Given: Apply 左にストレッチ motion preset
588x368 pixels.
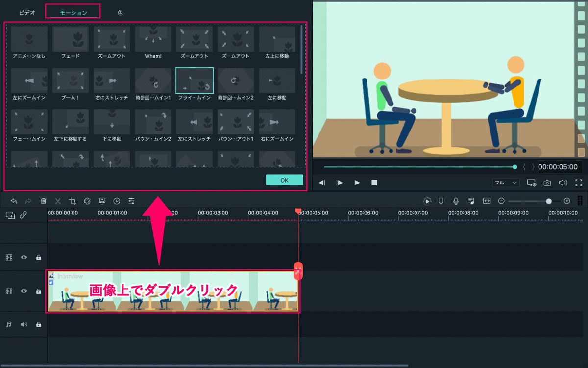Looking at the screenshot, I should [x=195, y=126].
